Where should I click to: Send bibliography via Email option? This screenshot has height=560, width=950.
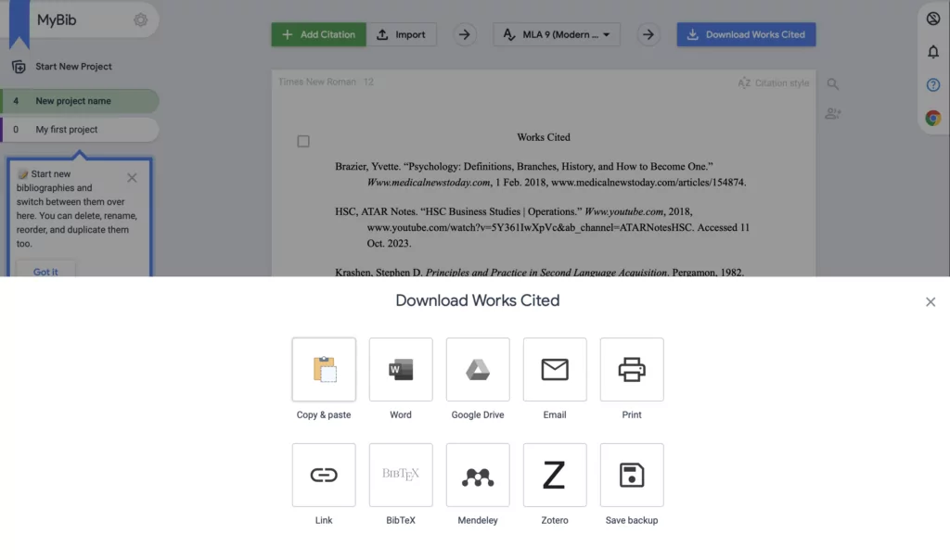[555, 369]
